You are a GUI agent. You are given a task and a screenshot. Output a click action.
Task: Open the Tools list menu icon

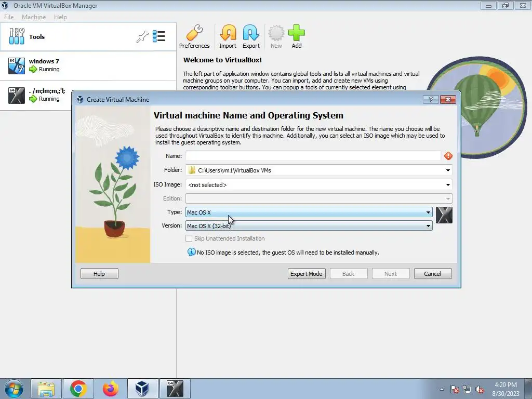[x=159, y=36]
